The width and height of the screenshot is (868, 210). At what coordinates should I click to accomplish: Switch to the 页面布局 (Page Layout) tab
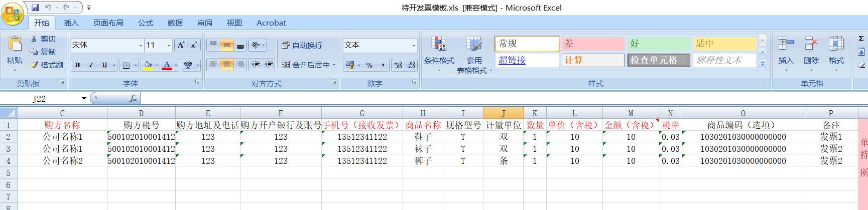coord(108,23)
